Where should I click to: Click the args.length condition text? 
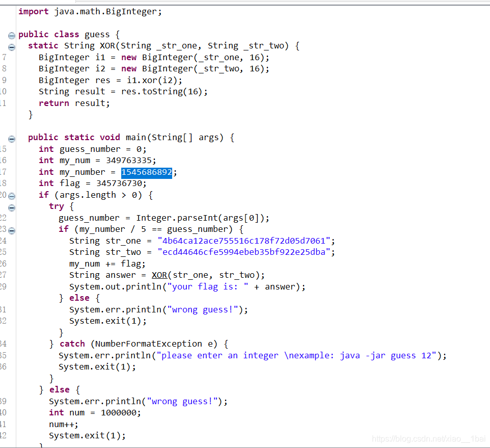tap(98, 195)
